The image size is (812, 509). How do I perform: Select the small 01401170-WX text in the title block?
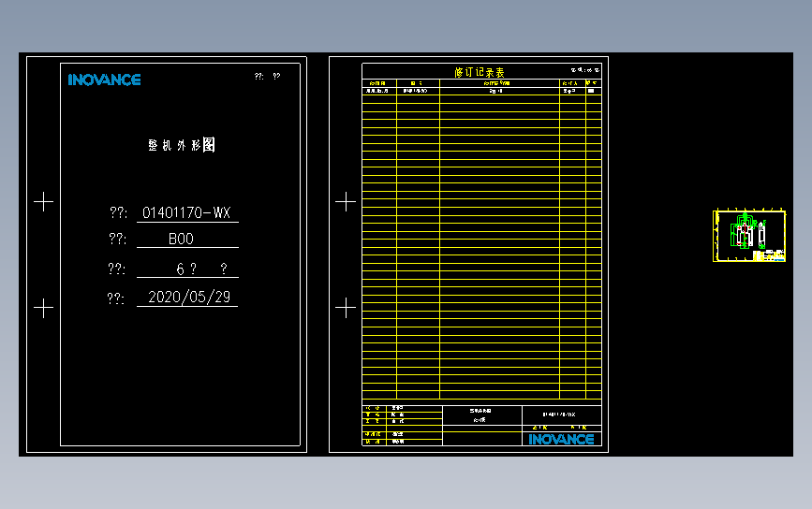point(559,414)
